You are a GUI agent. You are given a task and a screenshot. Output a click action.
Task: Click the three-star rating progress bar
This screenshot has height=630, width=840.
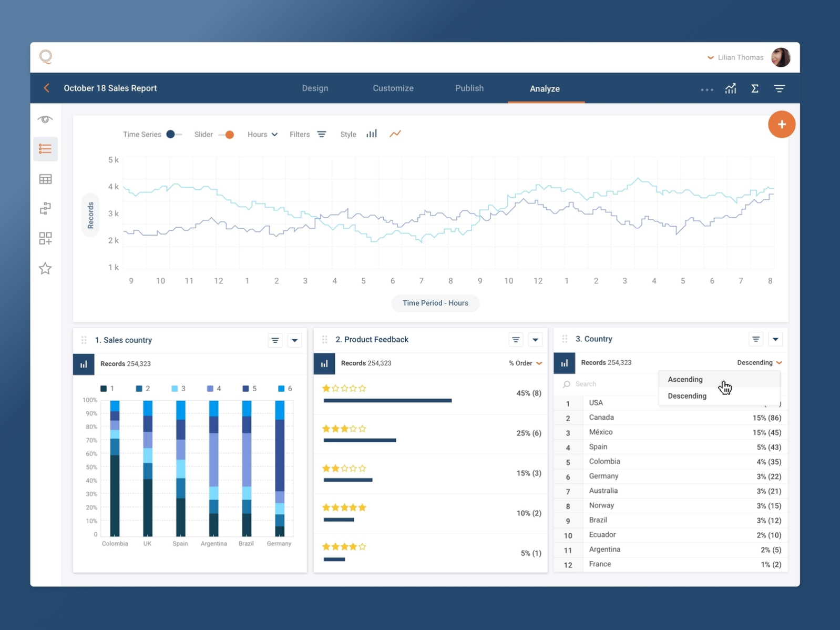[x=360, y=440]
